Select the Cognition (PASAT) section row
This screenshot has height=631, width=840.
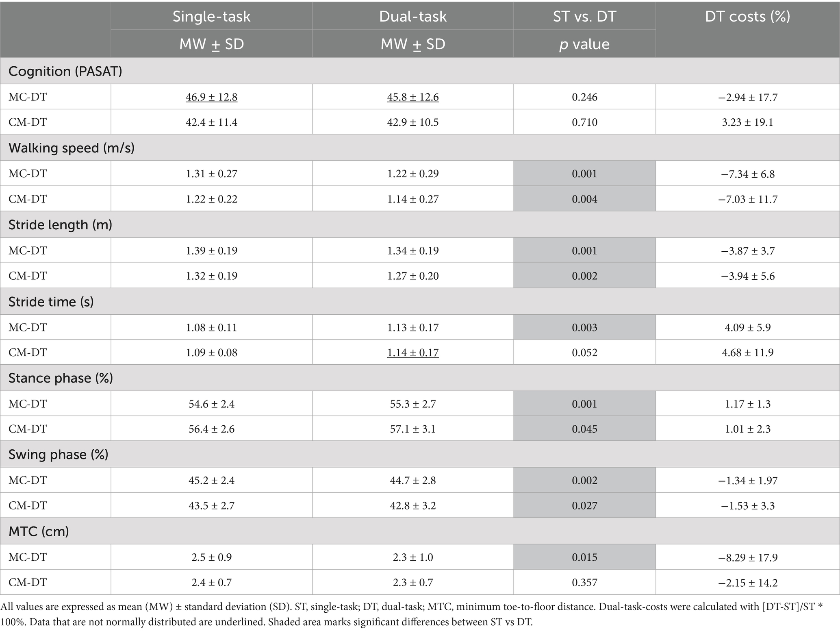pos(65,71)
